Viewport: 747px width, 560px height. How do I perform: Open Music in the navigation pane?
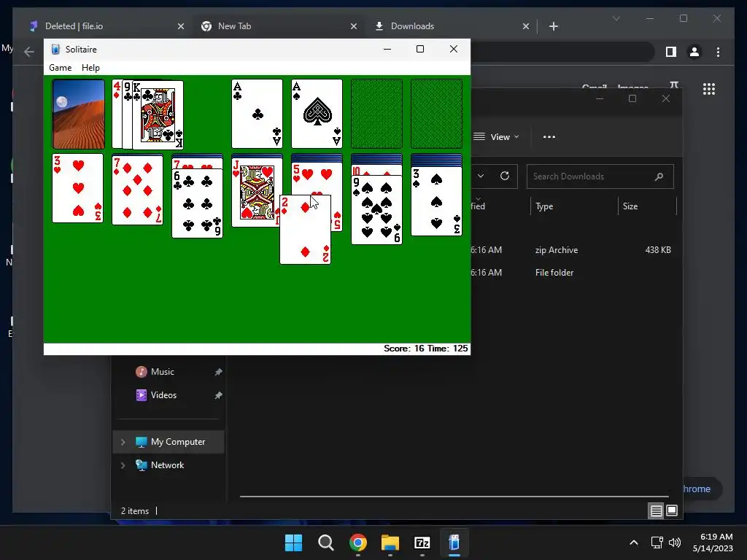click(162, 372)
